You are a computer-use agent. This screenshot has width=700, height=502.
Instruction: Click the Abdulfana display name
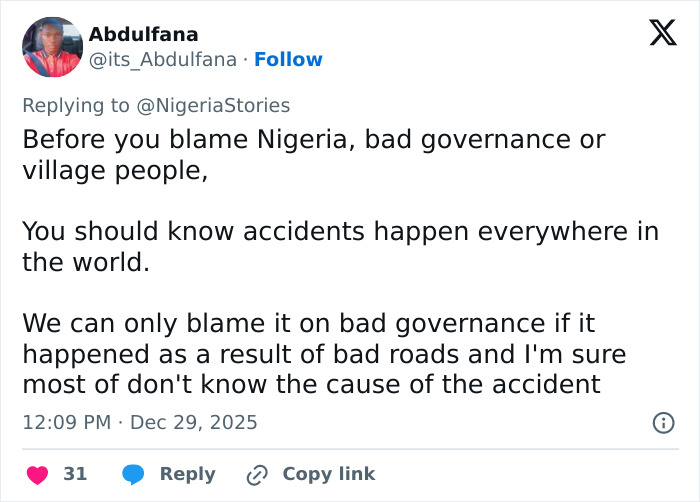click(x=143, y=35)
